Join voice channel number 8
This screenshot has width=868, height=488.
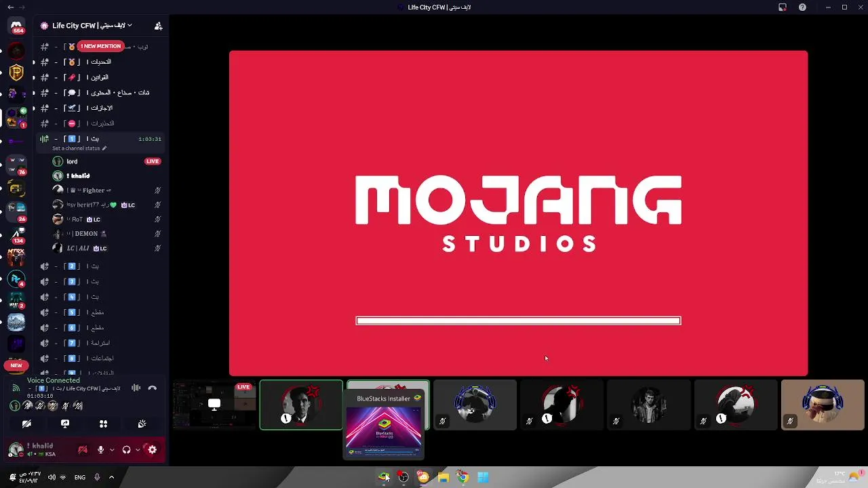tap(100, 358)
